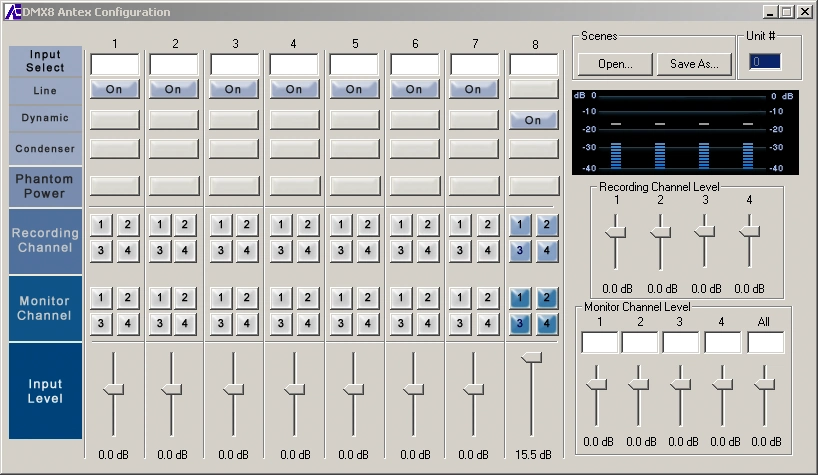The height and width of the screenshot is (475, 818).
Task: Click Monitor Channel Level text field 1
Action: (x=600, y=343)
